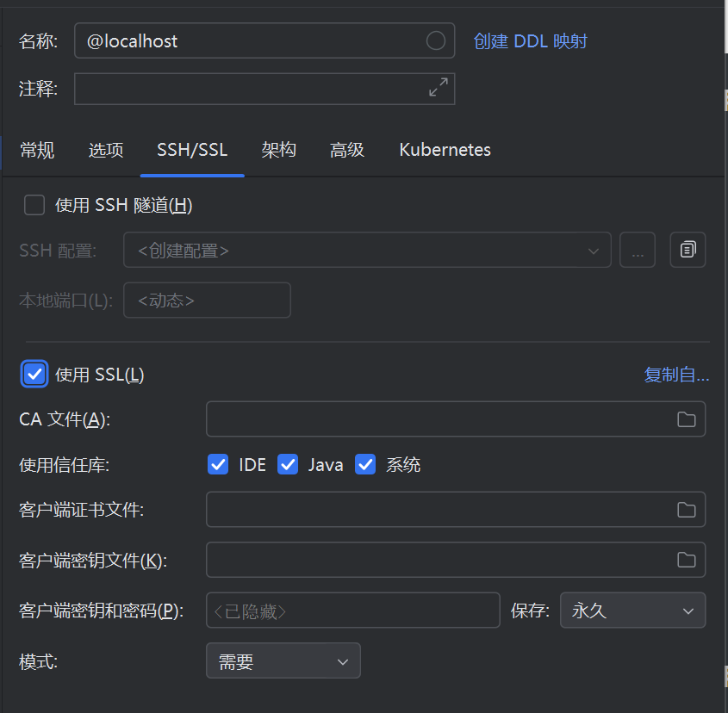Expand the comment field with arrows icon
This screenshot has height=713, width=728.
point(439,87)
